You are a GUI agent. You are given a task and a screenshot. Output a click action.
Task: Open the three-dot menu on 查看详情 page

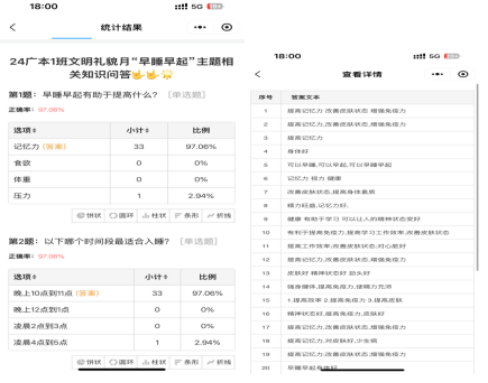click(x=437, y=74)
